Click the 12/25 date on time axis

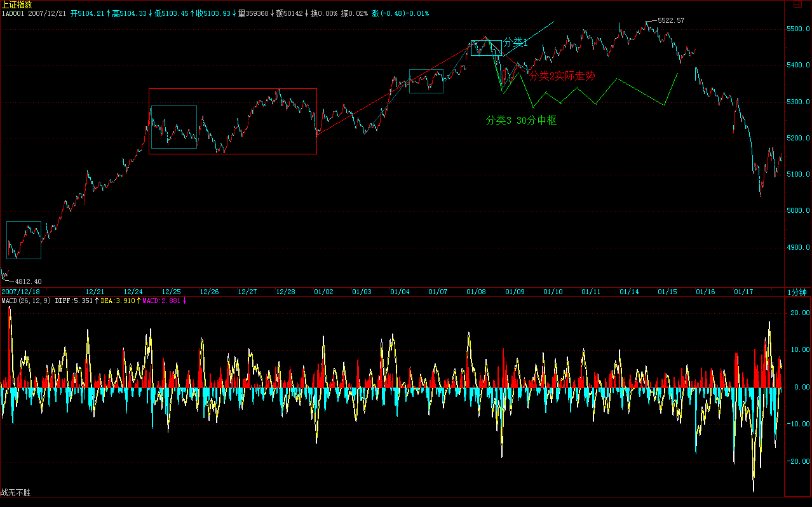coord(172,292)
